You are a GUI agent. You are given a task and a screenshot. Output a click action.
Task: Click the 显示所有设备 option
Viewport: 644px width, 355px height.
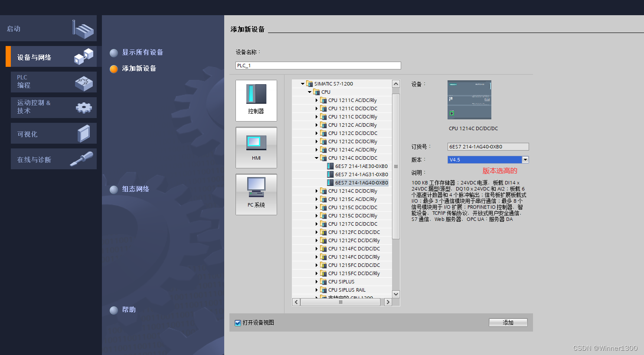pos(143,53)
